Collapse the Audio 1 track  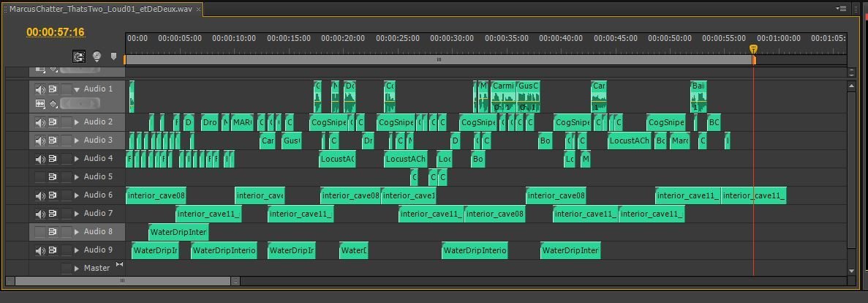[77, 89]
